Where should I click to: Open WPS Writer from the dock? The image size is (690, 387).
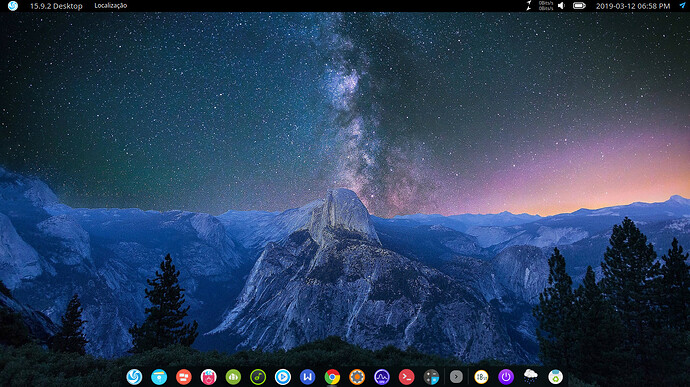(x=308, y=377)
